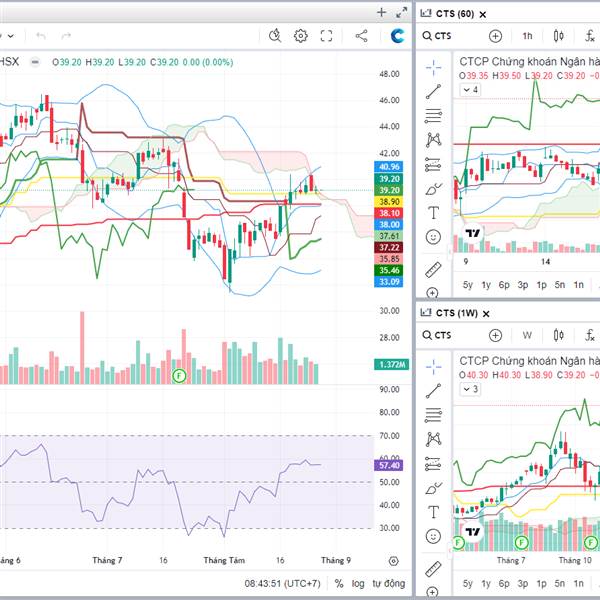Select the crosshair cursor tool in CTS (60) panel
This screenshot has height=600, width=600.
pos(433,68)
